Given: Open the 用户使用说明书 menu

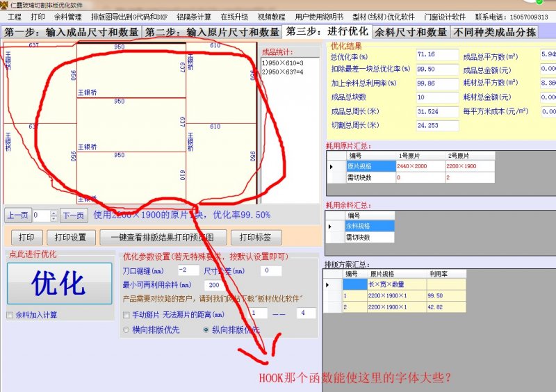Looking at the screenshot, I should (319, 17).
